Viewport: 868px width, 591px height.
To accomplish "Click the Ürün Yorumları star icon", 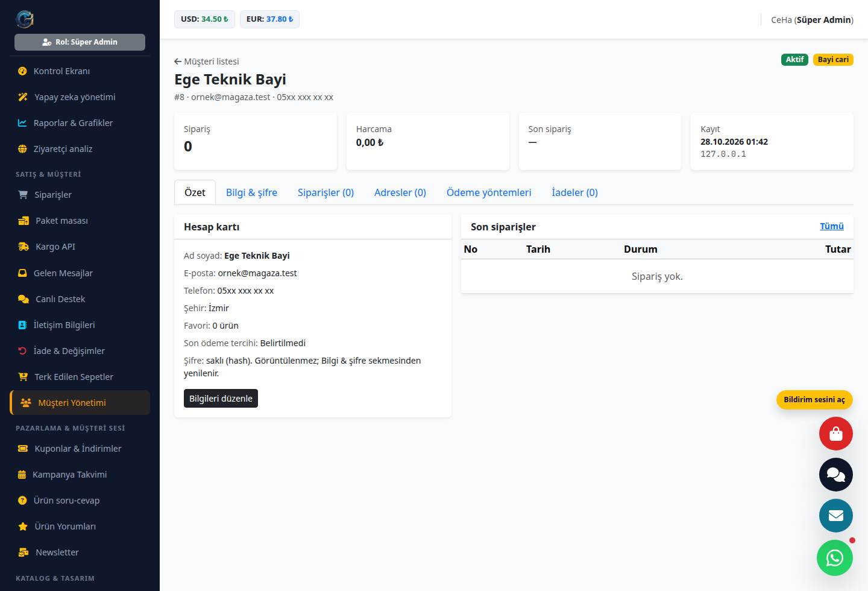I will [23, 526].
